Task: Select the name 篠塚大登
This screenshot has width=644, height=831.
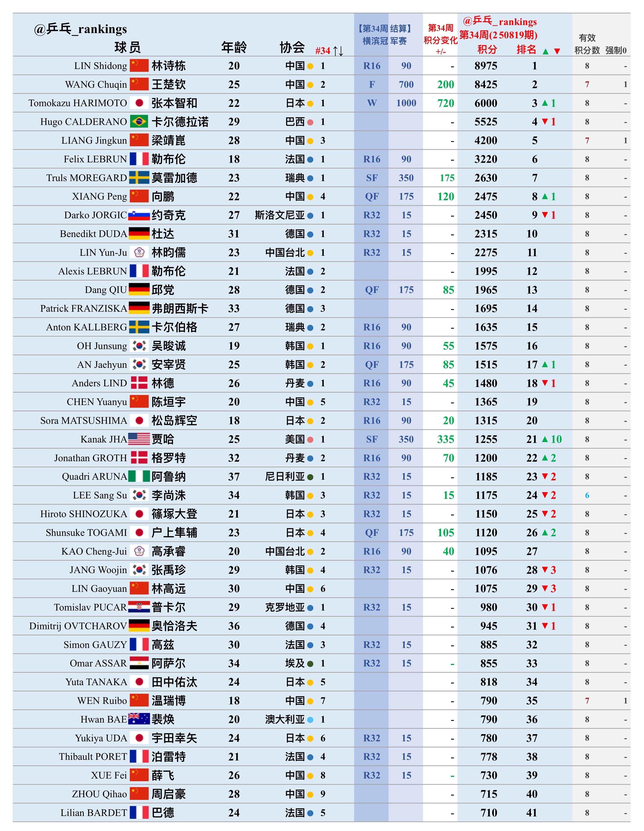Action: point(174,514)
